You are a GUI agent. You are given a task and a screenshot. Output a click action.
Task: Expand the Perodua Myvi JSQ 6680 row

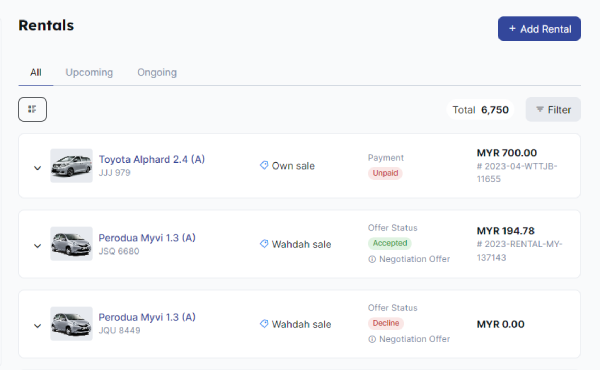click(x=38, y=246)
